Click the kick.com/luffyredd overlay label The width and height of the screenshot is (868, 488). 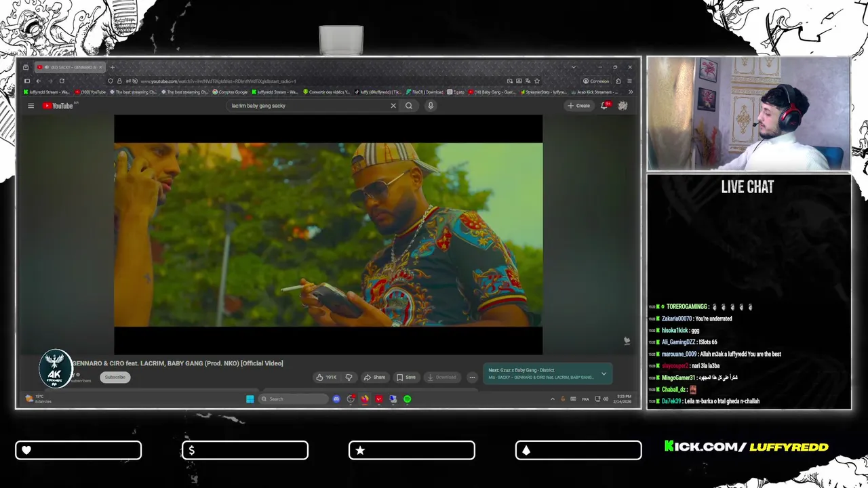tap(747, 447)
